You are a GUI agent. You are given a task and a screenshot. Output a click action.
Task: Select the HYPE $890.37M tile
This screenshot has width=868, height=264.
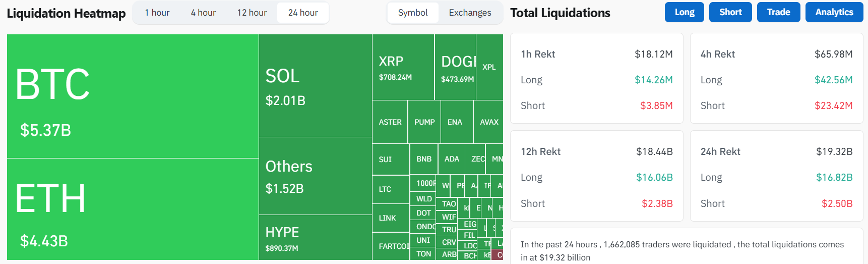pos(315,237)
